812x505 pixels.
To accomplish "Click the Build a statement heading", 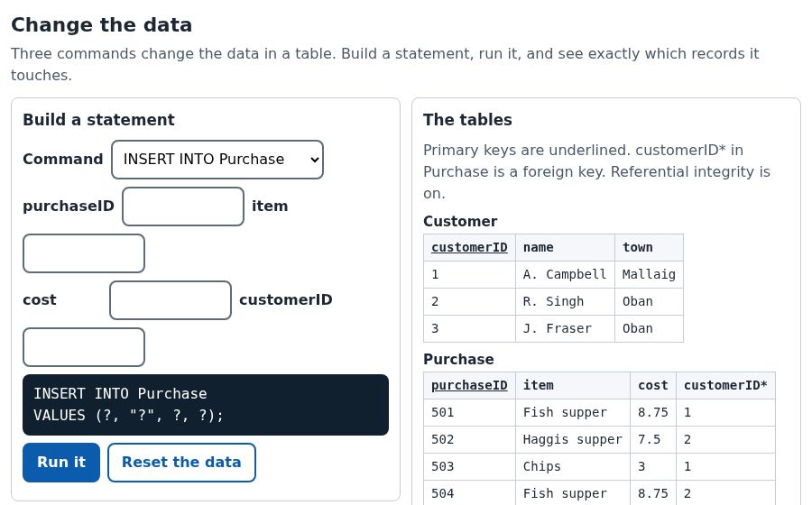I will pos(98,120).
